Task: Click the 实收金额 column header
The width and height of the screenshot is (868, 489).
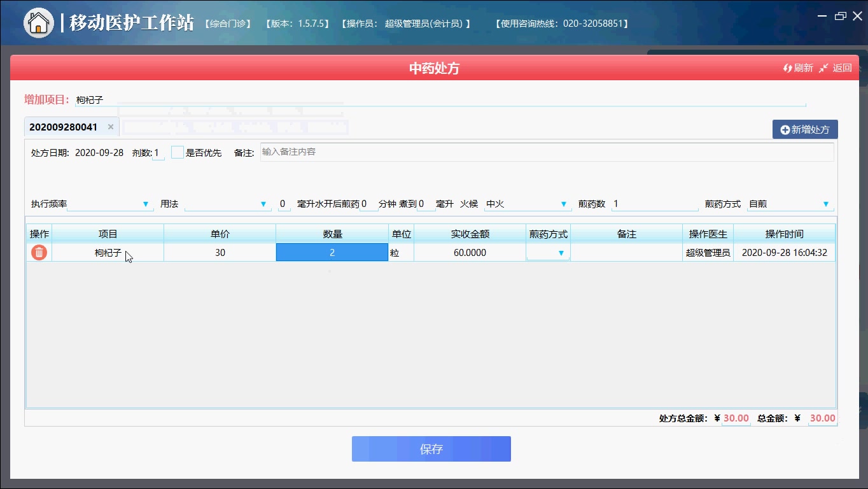Action: coord(470,234)
